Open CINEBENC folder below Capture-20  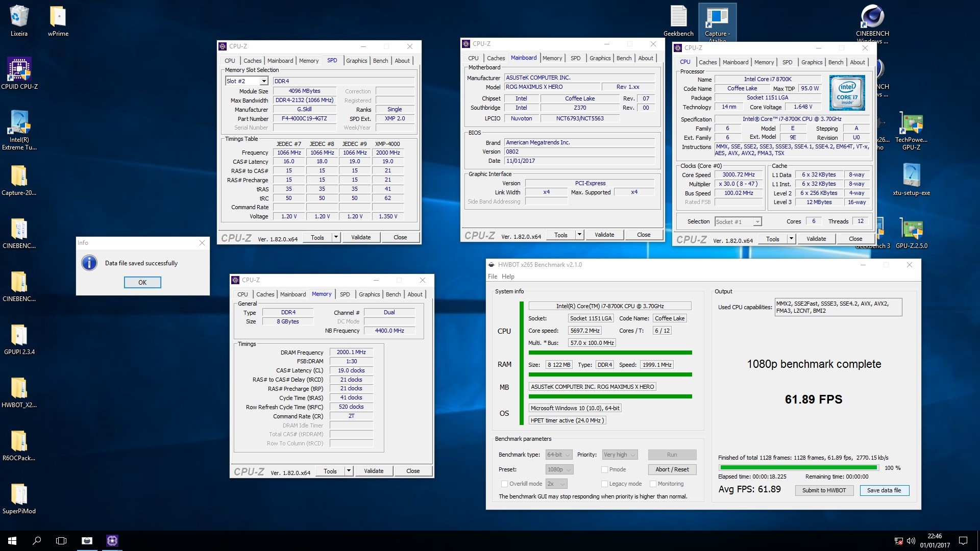click(x=19, y=233)
